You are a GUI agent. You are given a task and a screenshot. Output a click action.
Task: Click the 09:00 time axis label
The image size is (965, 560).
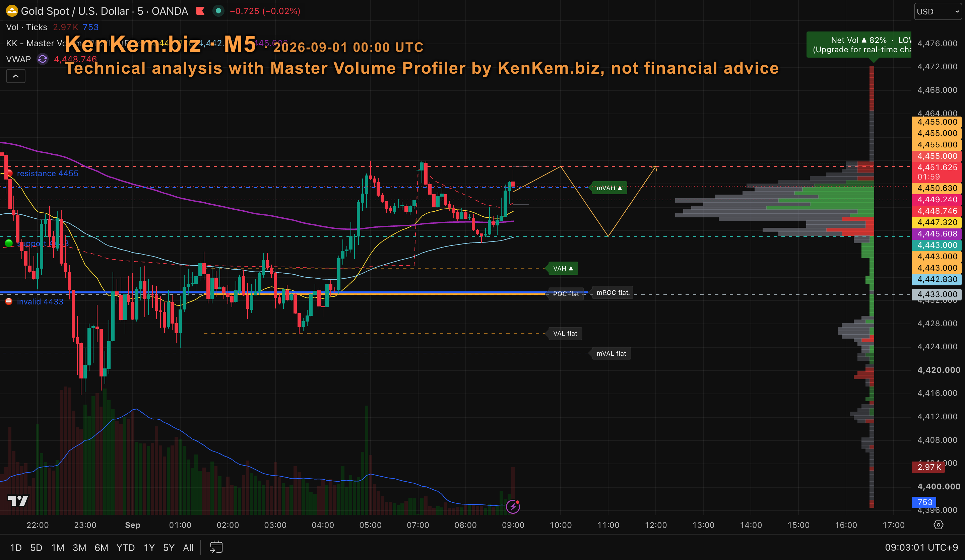[513, 525]
